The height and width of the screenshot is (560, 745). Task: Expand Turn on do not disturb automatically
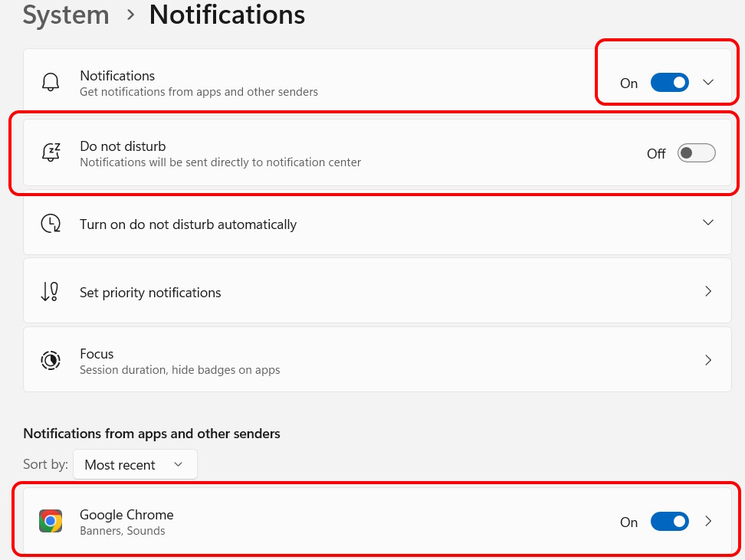[377, 223]
